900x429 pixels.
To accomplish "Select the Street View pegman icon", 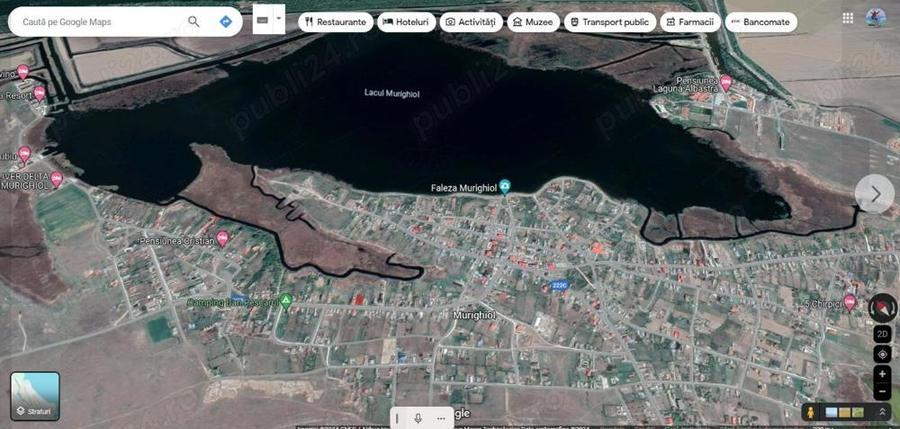I will pyautogui.click(x=810, y=412).
